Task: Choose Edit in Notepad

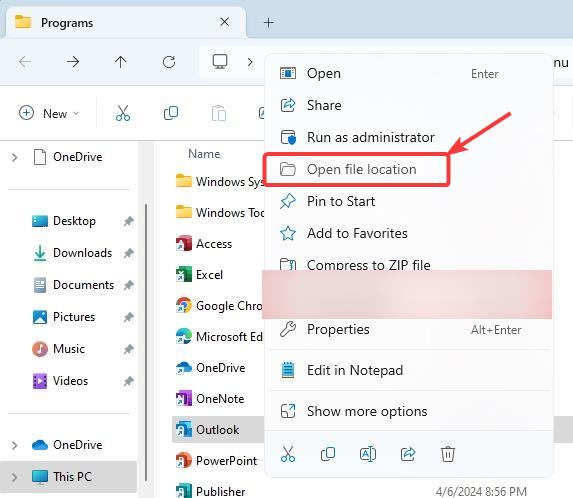Action: [x=409, y=370]
